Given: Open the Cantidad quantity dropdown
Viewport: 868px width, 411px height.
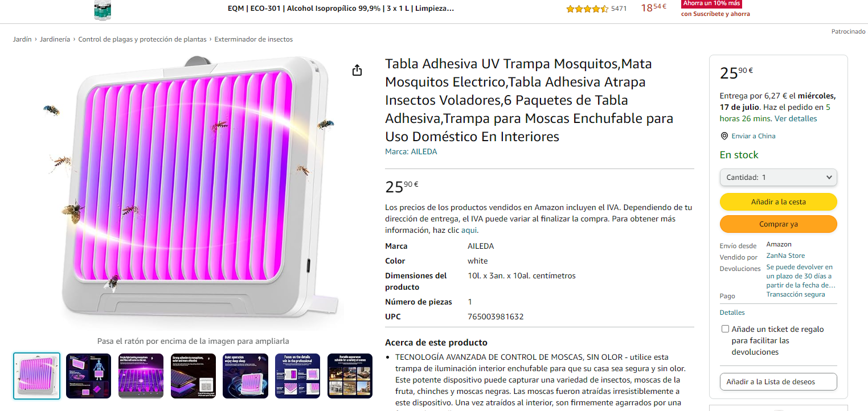Looking at the screenshot, I should pos(778,177).
